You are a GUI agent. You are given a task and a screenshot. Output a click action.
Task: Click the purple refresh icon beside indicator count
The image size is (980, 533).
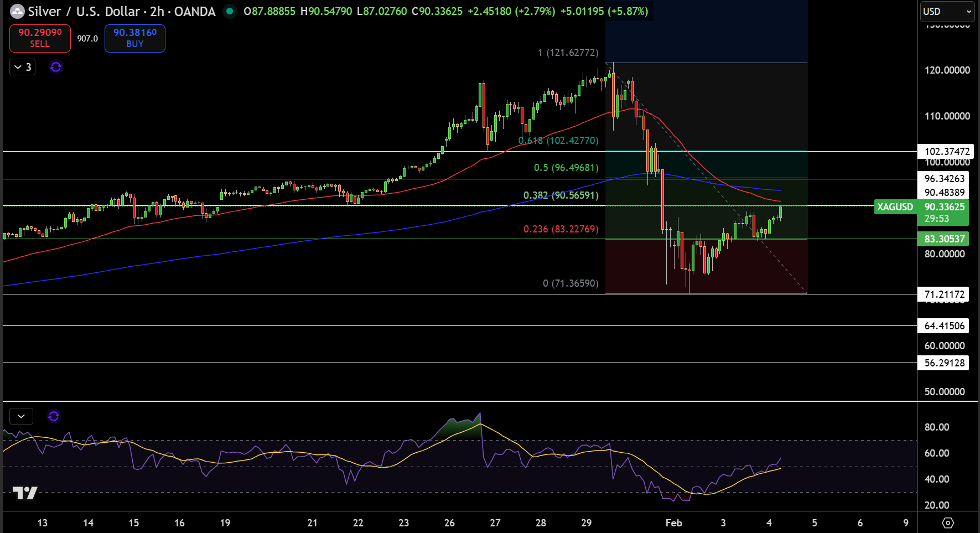[x=56, y=67]
